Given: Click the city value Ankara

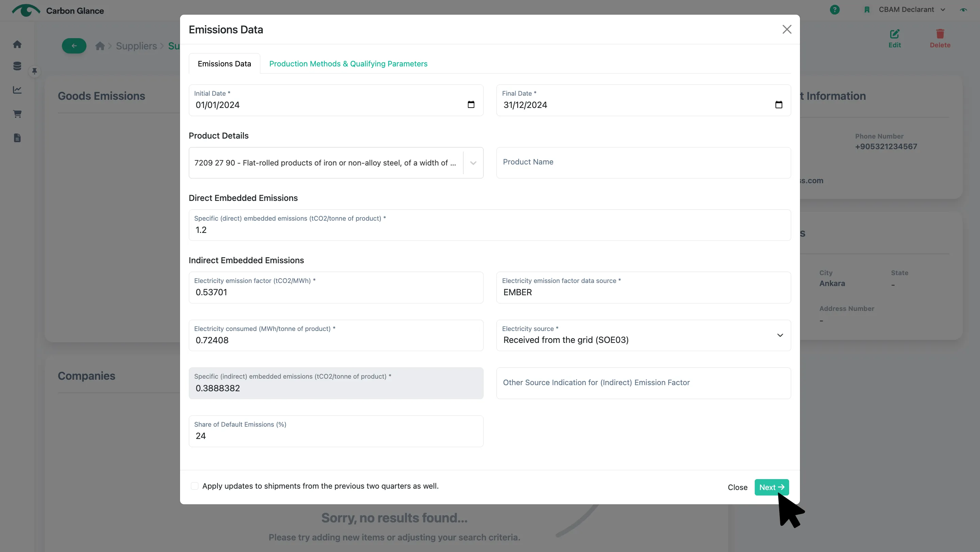Looking at the screenshot, I should (832, 283).
